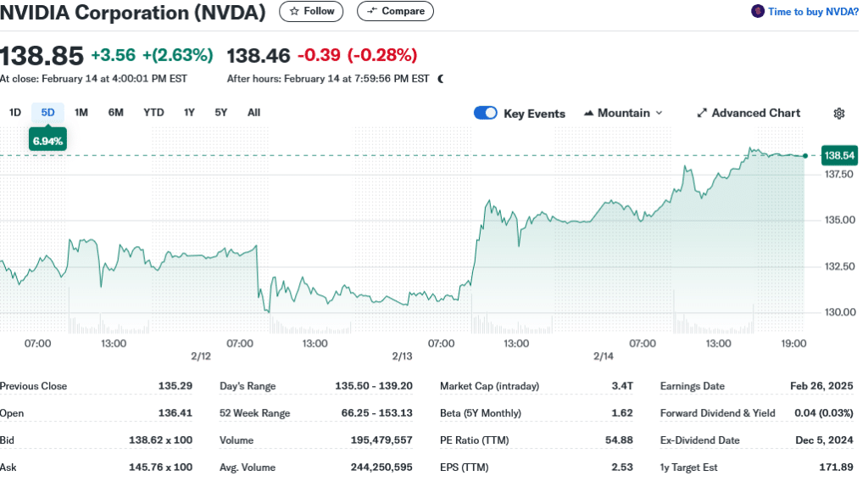868x487 pixels.
Task: Click the Follow button
Action: click(311, 11)
